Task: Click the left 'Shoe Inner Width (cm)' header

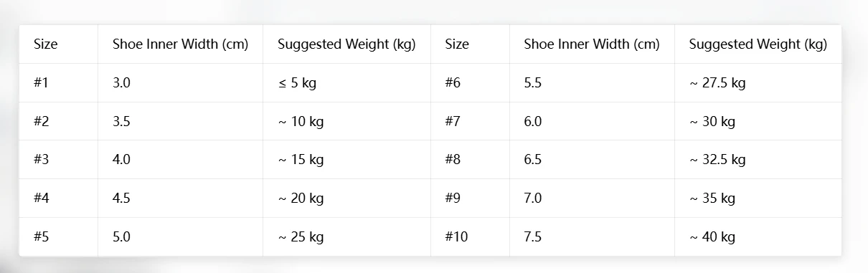Action: pyautogui.click(x=180, y=44)
